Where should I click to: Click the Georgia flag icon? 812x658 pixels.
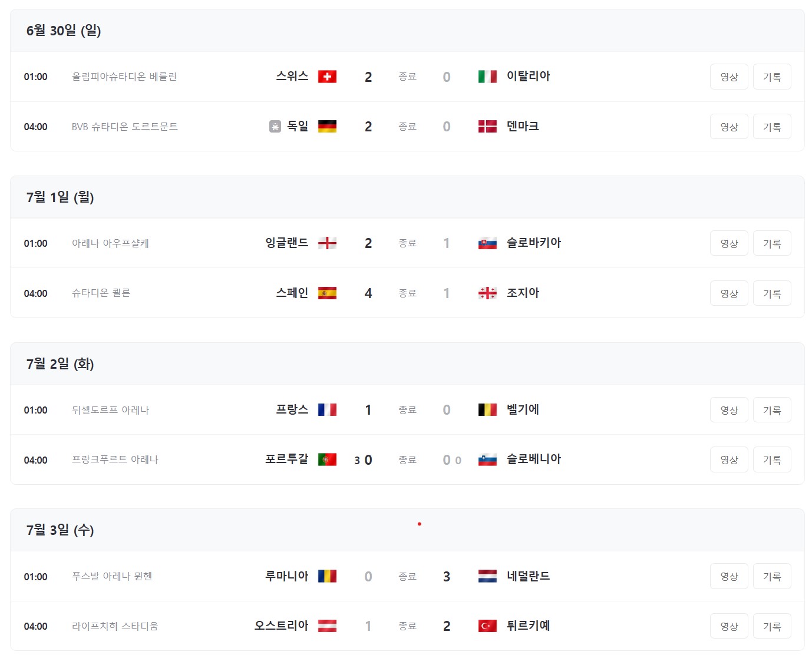[x=487, y=293]
